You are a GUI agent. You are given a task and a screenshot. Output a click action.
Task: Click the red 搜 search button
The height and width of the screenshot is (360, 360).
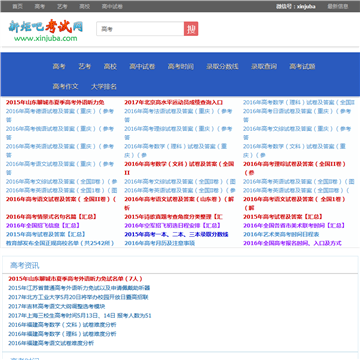pos(191,29)
